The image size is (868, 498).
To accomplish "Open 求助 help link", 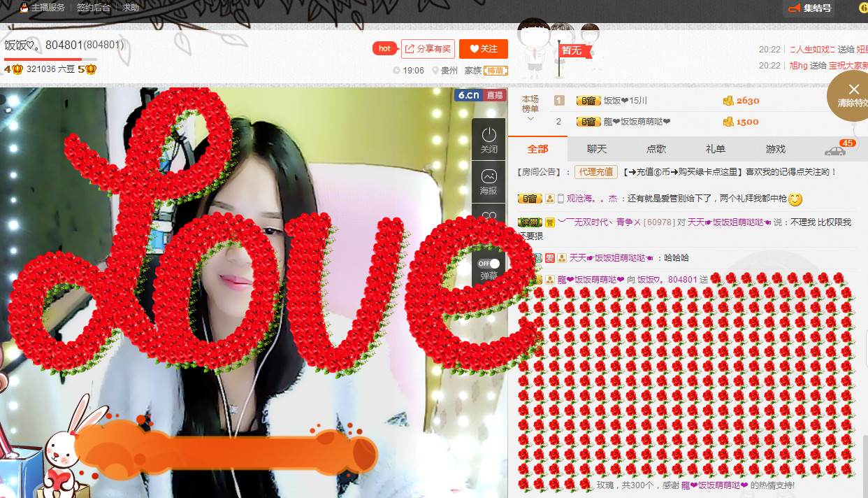I will pos(131,8).
